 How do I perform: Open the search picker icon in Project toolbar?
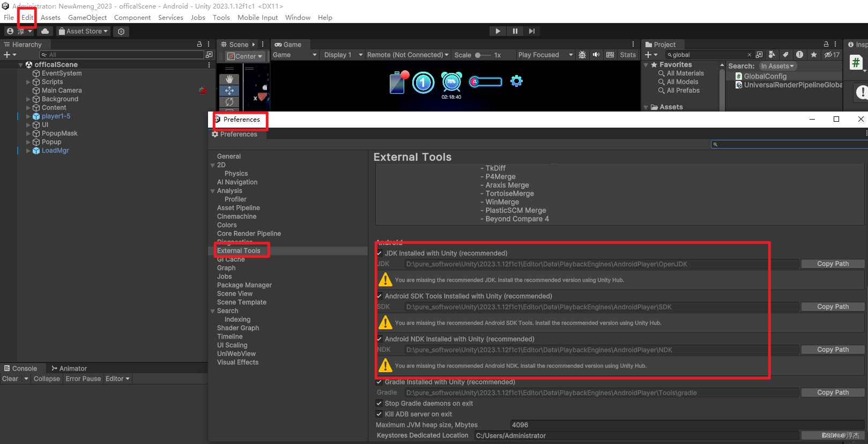click(759, 55)
